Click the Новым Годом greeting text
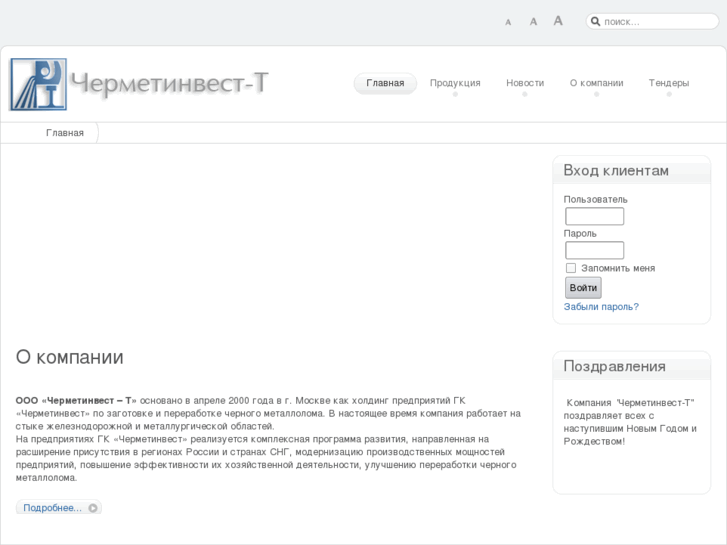The height and width of the screenshot is (545, 727). pos(657,429)
